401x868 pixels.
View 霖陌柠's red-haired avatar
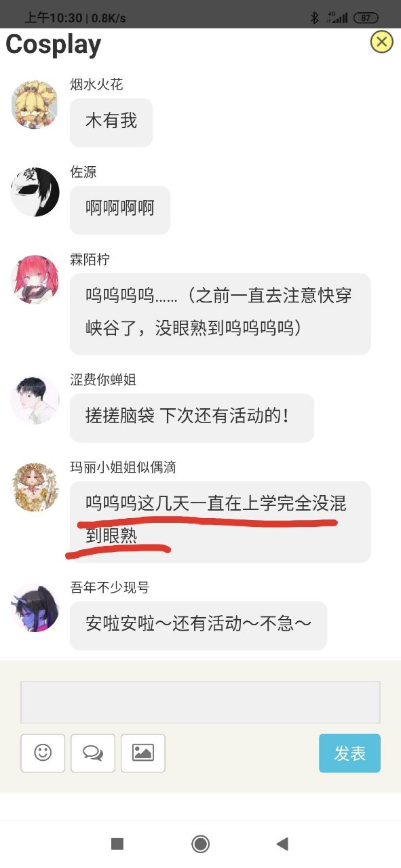click(x=35, y=279)
